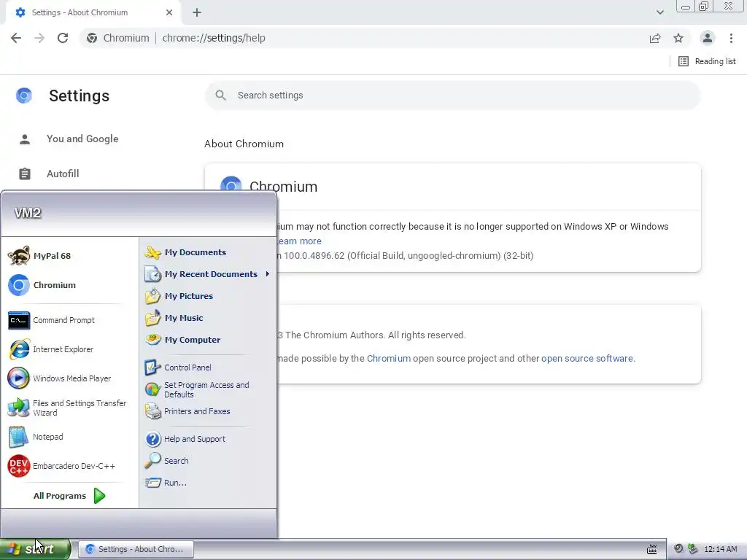747x560 pixels.
Task: Open the profile avatar menu
Action: pos(708,38)
